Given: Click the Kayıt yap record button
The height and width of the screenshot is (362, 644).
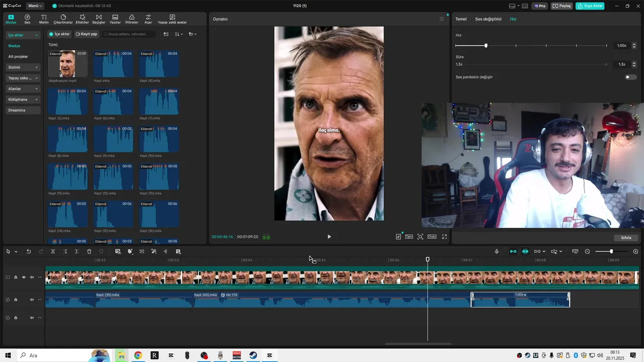Looking at the screenshot, I should [x=87, y=34].
